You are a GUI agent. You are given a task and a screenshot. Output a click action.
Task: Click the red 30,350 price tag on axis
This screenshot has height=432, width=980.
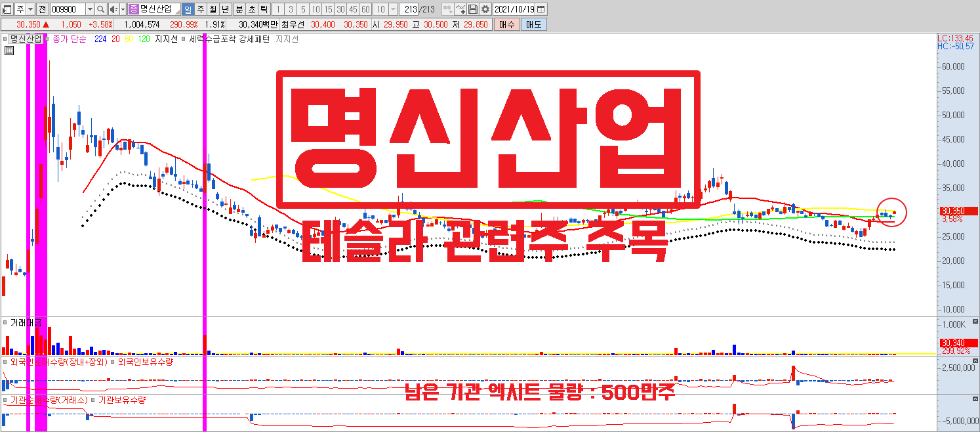pyautogui.click(x=958, y=211)
